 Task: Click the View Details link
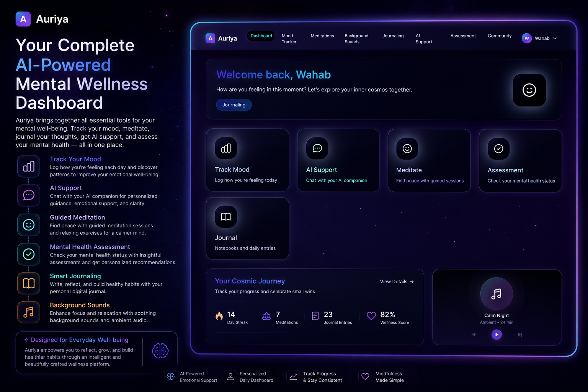click(397, 281)
